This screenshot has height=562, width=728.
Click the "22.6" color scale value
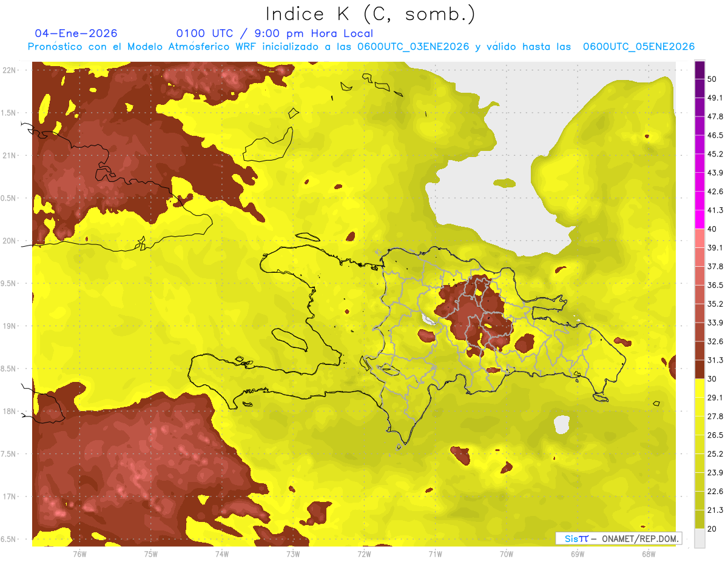(715, 491)
